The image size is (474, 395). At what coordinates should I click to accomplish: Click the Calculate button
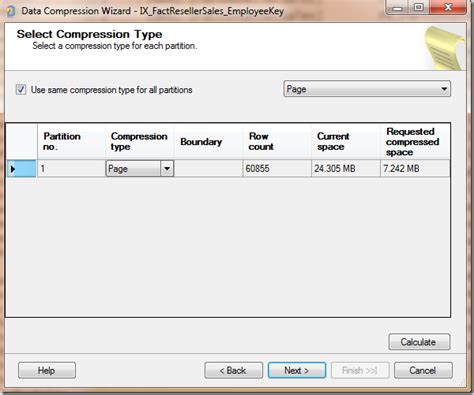coord(419,342)
